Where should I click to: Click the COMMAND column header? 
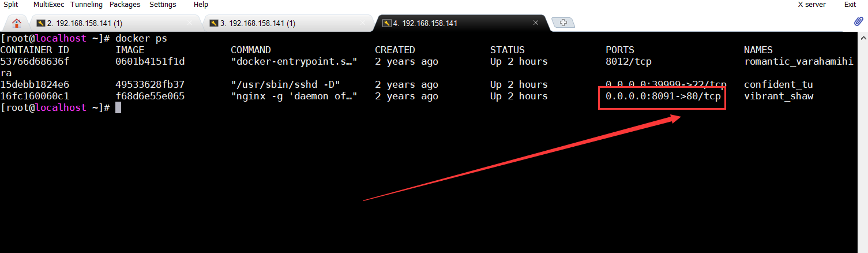click(x=251, y=50)
